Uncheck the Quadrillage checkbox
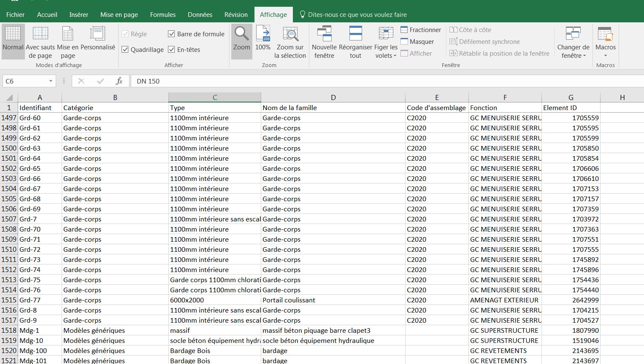This screenshot has width=644, height=364. pos(125,50)
